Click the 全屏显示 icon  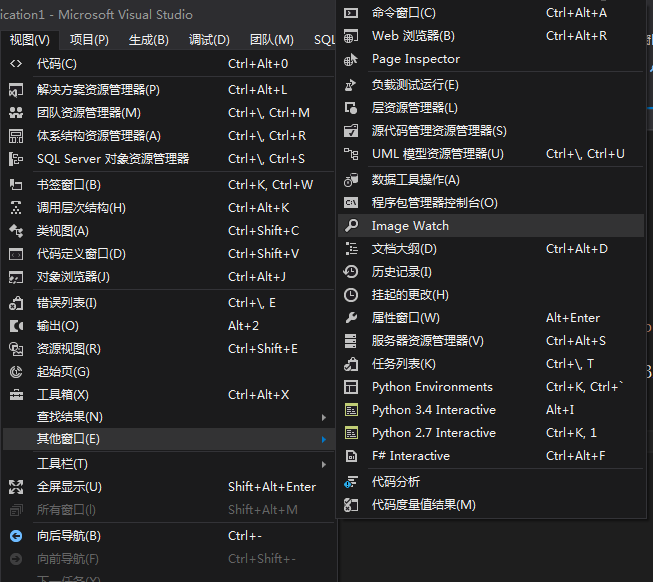pos(16,487)
